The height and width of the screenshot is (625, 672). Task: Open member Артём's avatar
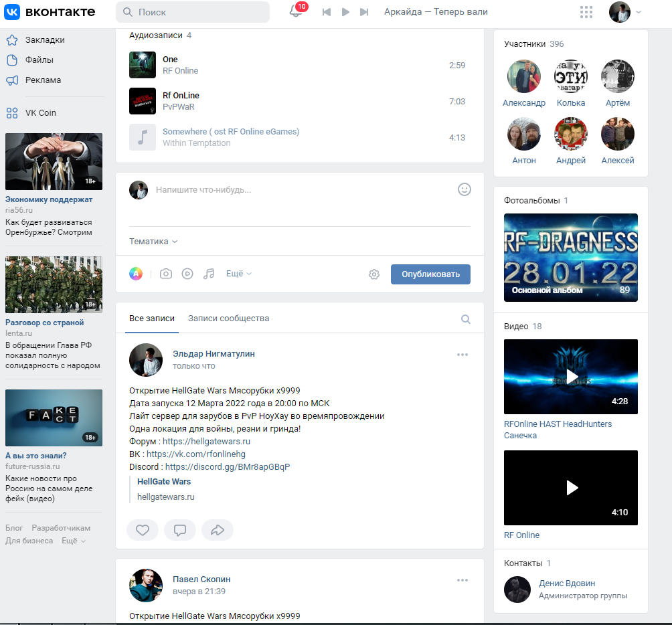pos(618,76)
